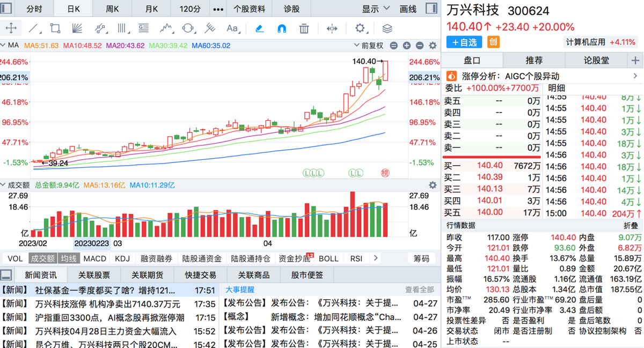Image resolution: width=644 pixels, height=348 pixels.
Task: Open news 沪指重回3300点
Action: (x=109, y=317)
